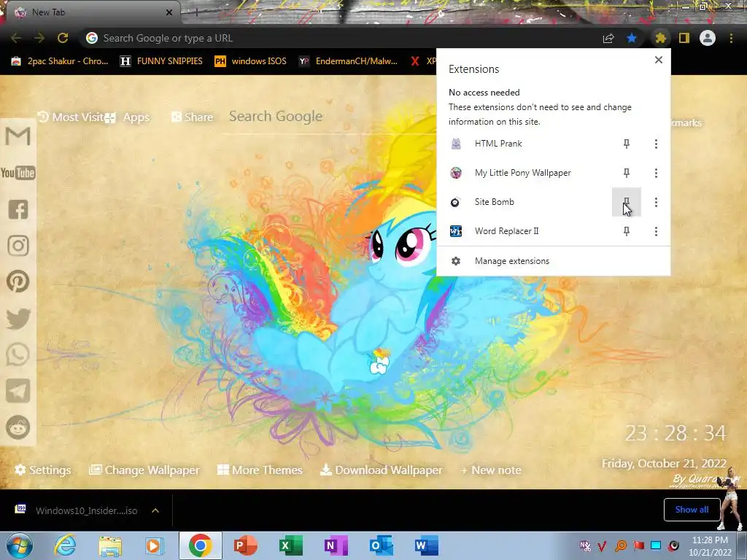Open Gmail from the sidebar

(18, 136)
